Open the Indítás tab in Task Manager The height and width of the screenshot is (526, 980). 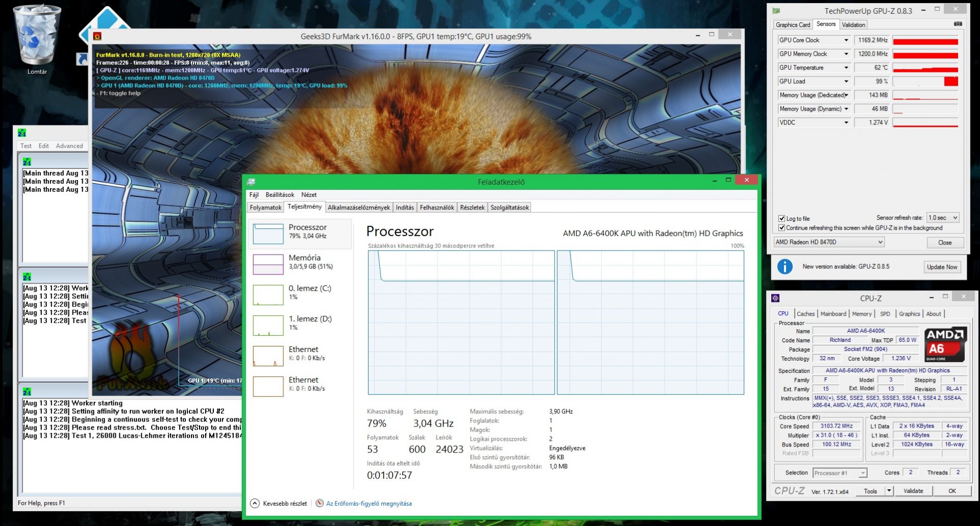[405, 208]
